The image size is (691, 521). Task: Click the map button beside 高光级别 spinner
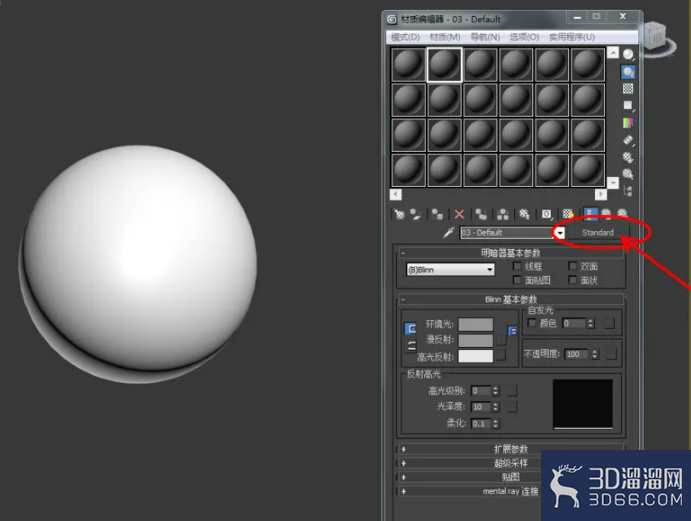[512, 391]
